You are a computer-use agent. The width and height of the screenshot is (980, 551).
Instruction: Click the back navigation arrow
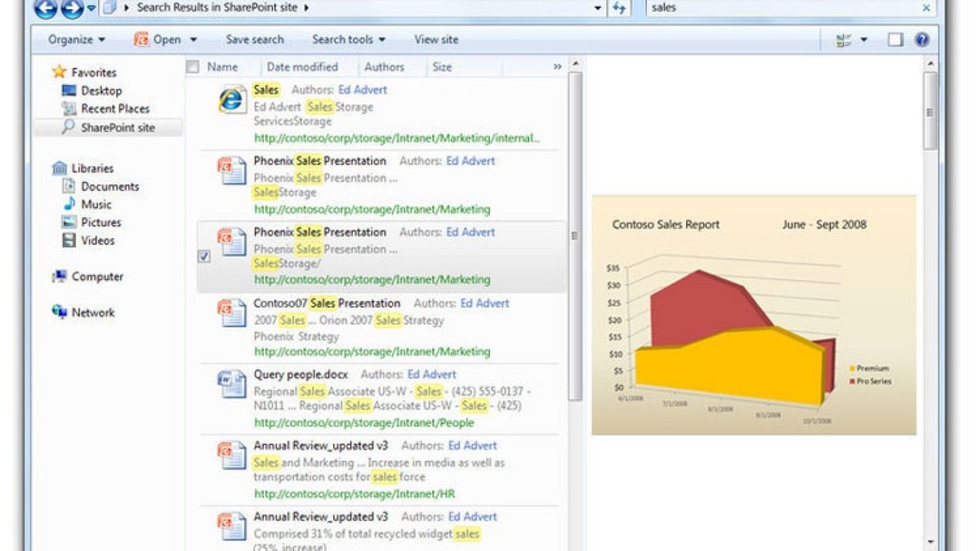point(46,8)
